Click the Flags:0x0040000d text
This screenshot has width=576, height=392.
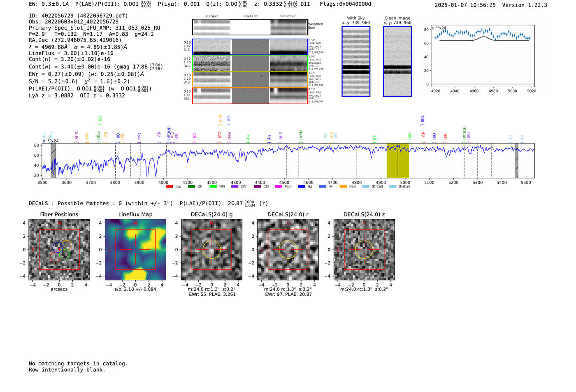346,4
